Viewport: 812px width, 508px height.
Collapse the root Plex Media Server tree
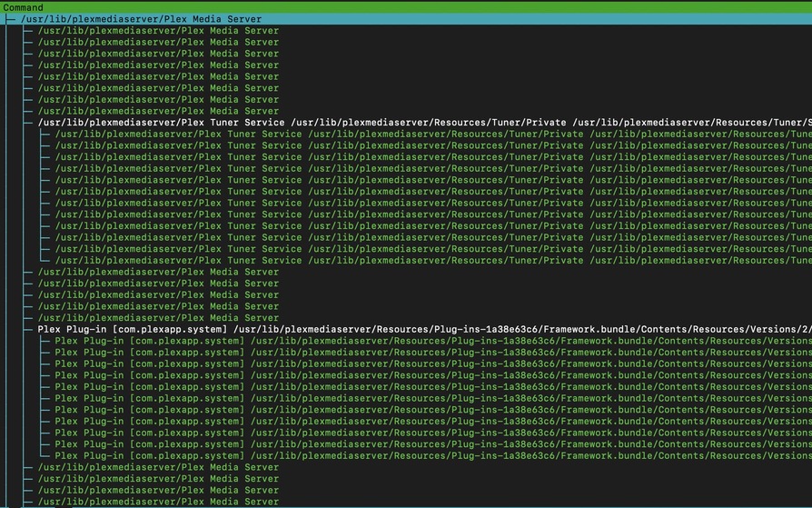tap(10, 19)
